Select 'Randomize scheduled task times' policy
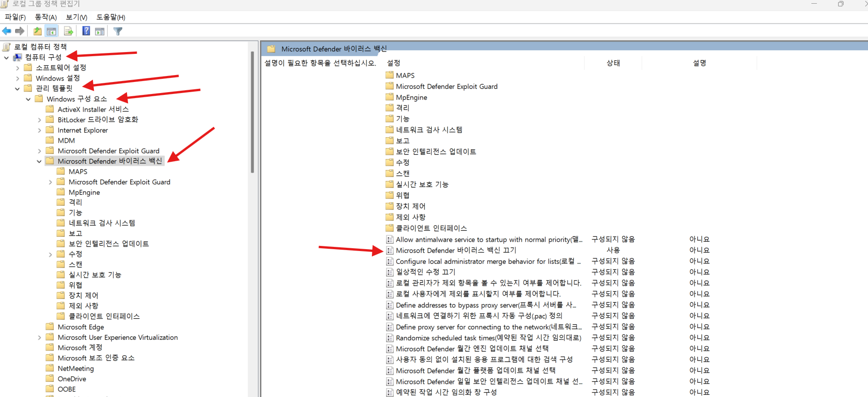The height and width of the screenshot is (397, 868). (488, 338)
